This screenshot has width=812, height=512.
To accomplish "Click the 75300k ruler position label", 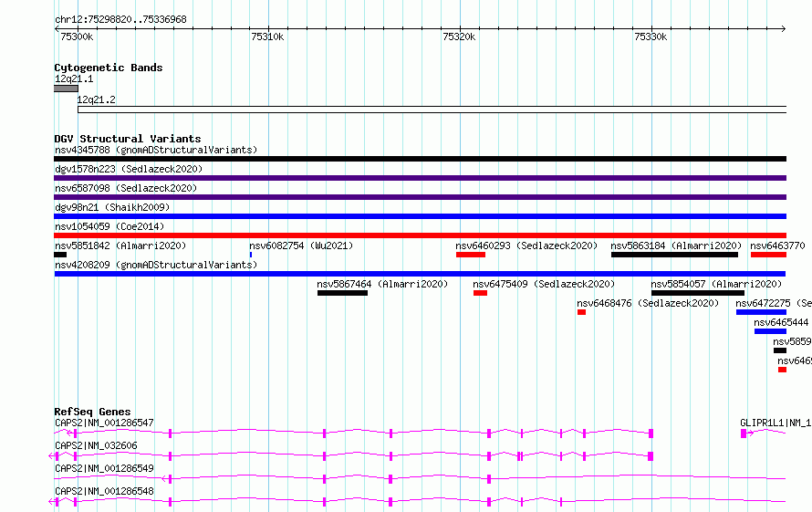I will click(x=77, y=37).
